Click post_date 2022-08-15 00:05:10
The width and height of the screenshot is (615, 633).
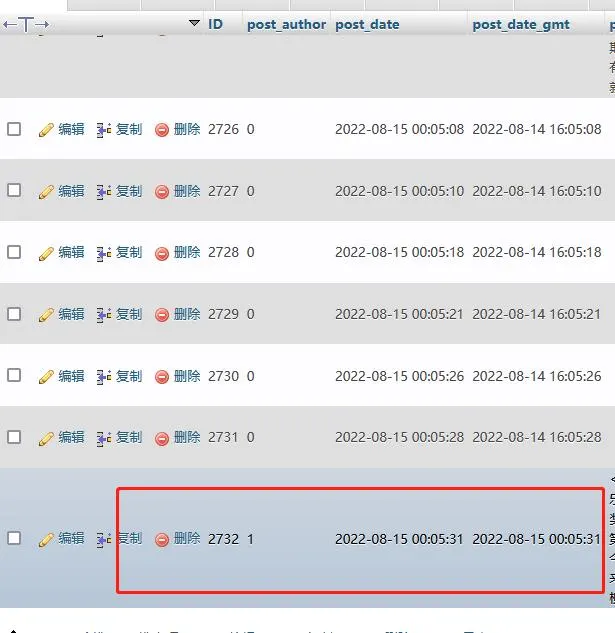399,191
